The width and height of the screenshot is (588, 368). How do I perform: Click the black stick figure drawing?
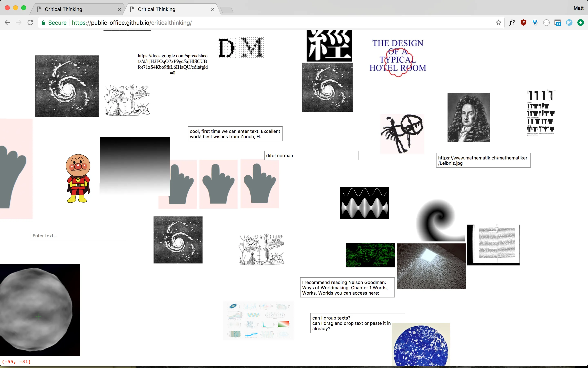pos(402,134)
